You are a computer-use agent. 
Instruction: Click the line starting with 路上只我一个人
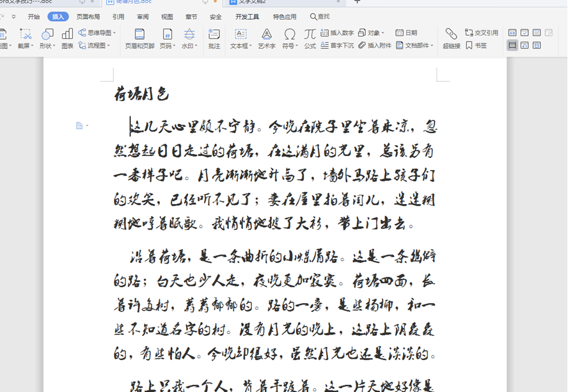282,386
